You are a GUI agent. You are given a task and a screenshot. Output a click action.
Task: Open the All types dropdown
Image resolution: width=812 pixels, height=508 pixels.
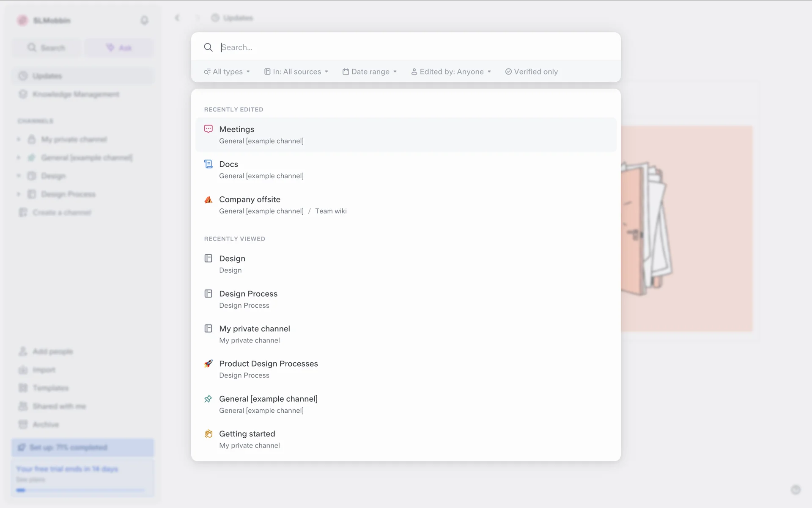tap(227, 72)
